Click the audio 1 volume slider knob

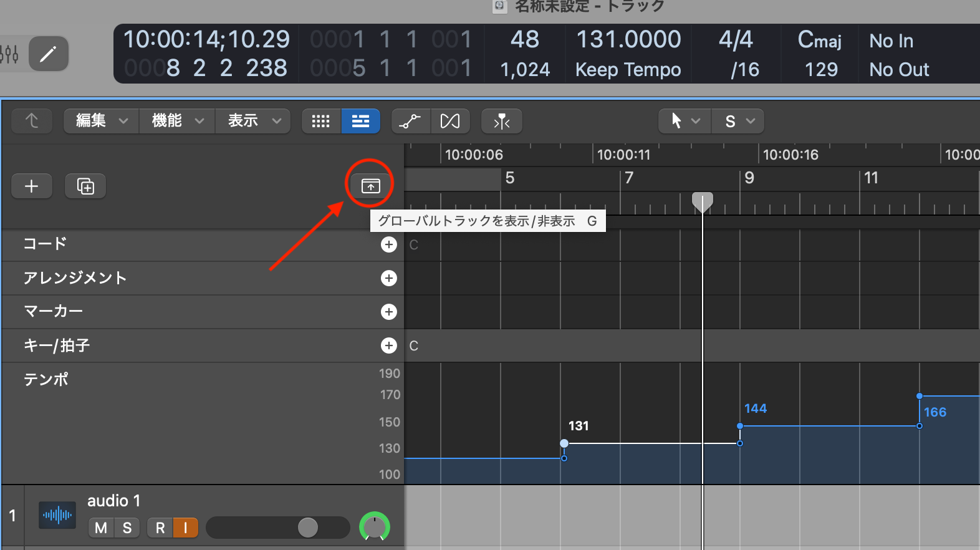point(307,528)
